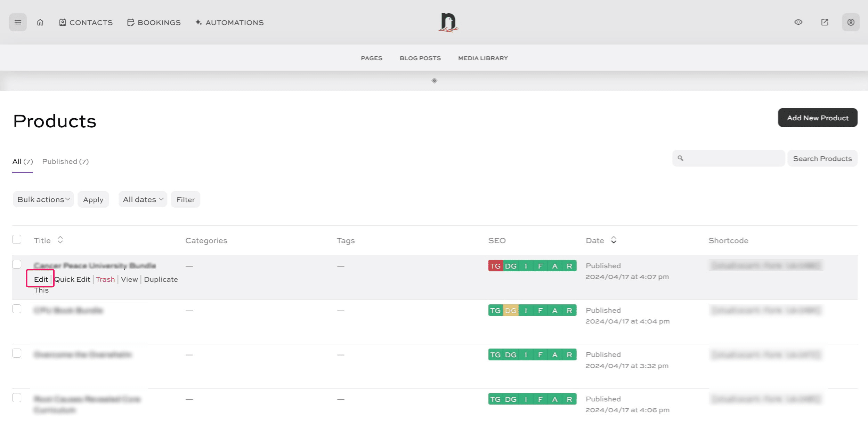Click Add New Product button
The height and width of the screenshot is (423, 868).
tap(817, 118)
